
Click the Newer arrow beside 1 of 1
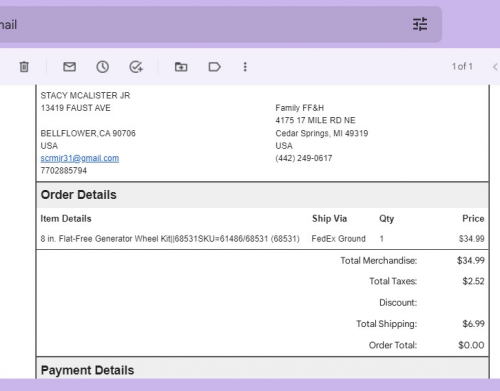click(x=495, y=67)
